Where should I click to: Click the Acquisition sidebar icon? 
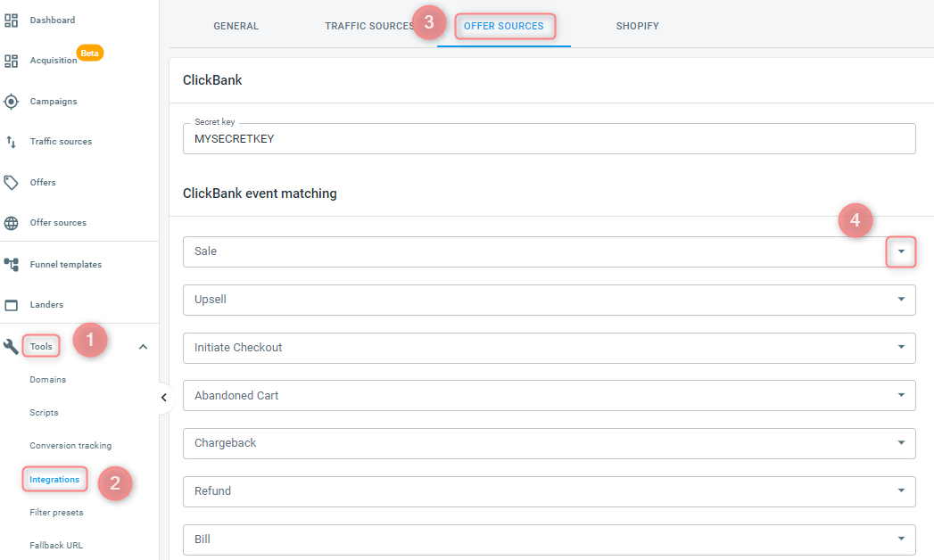tap(11, 61)
